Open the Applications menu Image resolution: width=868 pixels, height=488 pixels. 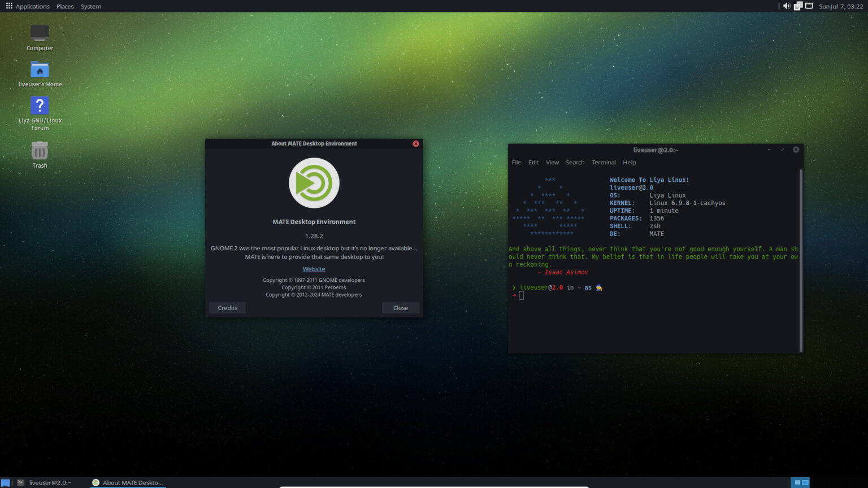tap(28, 6)
